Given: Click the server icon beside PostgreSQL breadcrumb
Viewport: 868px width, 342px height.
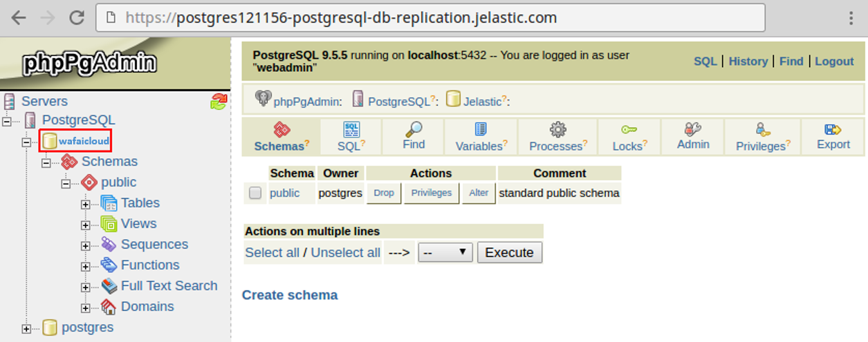Looking at the screenshot, I should click(358, 99).
